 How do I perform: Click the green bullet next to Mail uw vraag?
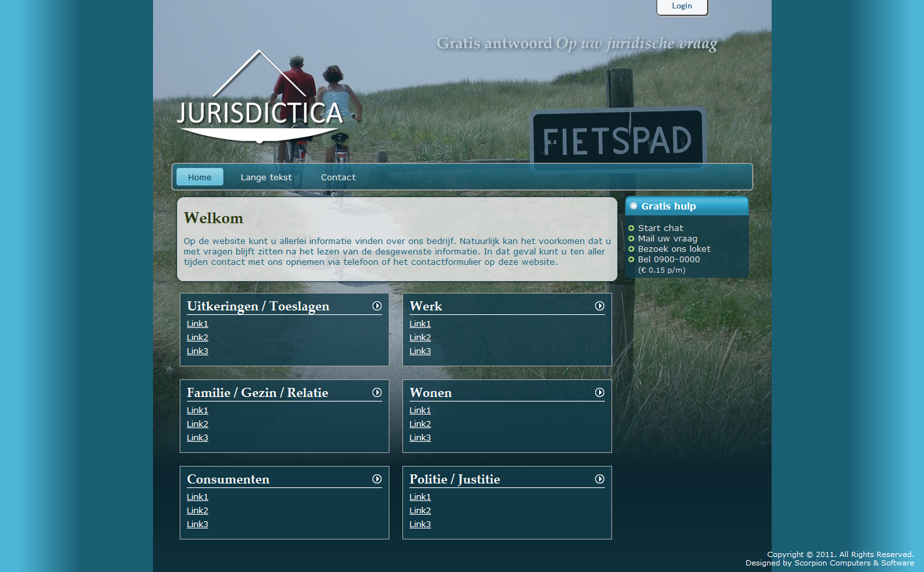[x=631, y=239]
